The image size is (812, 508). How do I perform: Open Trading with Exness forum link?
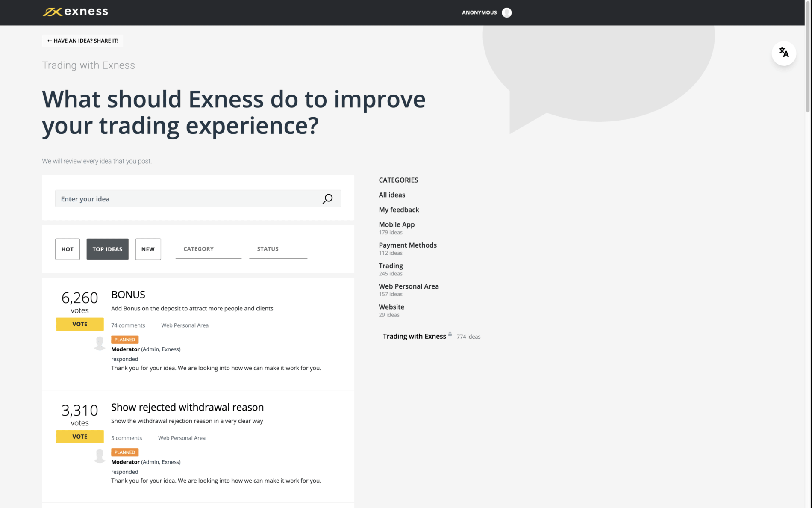(415, 337)
